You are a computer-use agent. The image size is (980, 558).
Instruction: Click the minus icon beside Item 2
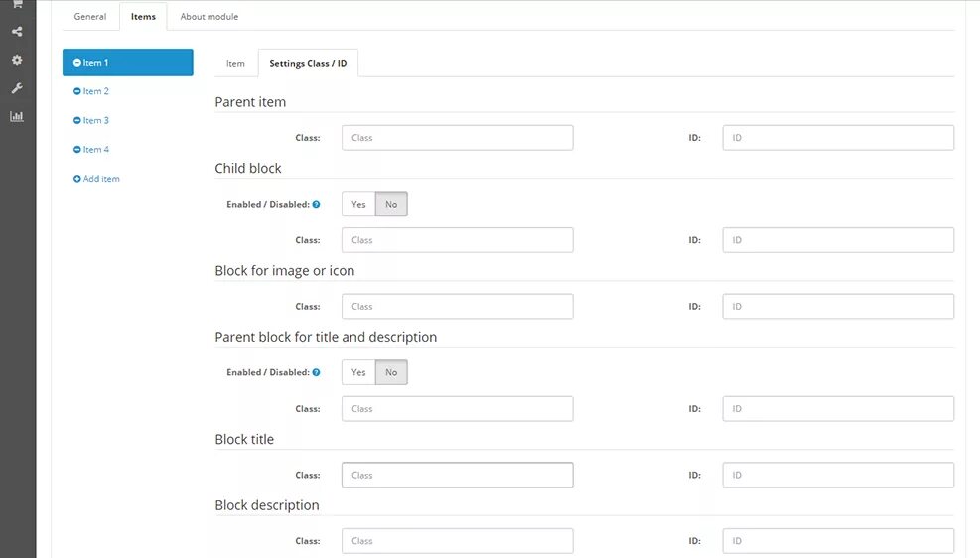pyautogui.click(x=76, y=91)
